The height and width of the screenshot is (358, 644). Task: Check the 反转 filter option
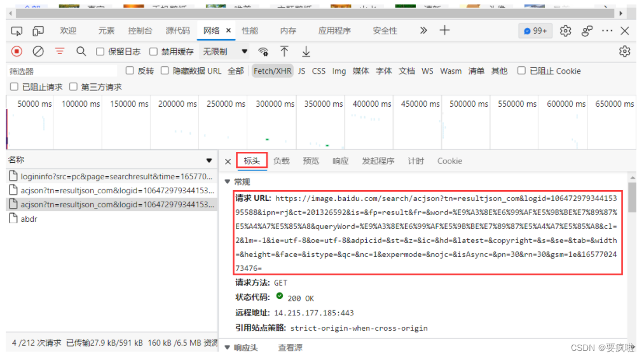(x=130, y=71)
